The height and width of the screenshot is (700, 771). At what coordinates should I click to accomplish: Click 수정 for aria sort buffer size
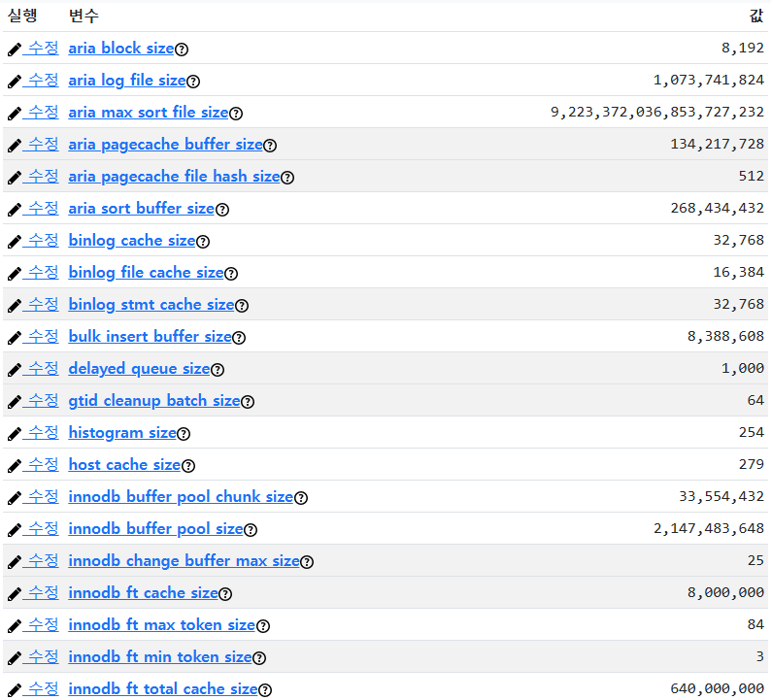(x=33, y=209)
